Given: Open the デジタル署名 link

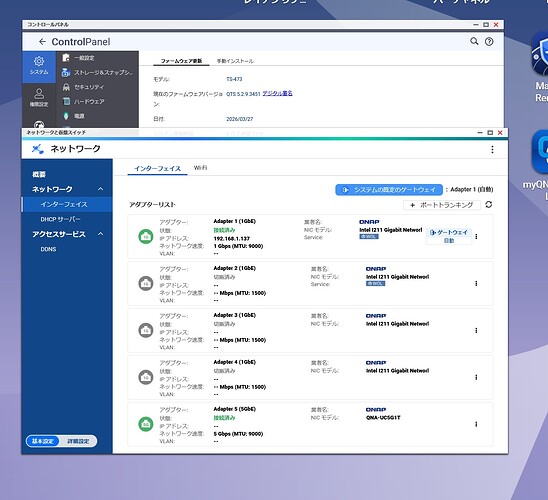Looking at the screenshot, I should [x=277, y=93].
